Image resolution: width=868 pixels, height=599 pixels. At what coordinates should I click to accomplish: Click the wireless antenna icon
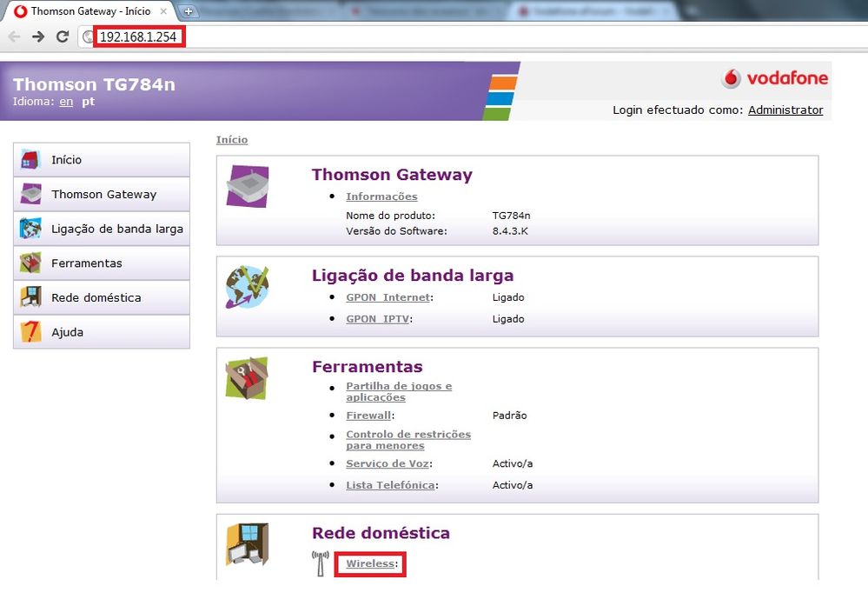(321, 563)
